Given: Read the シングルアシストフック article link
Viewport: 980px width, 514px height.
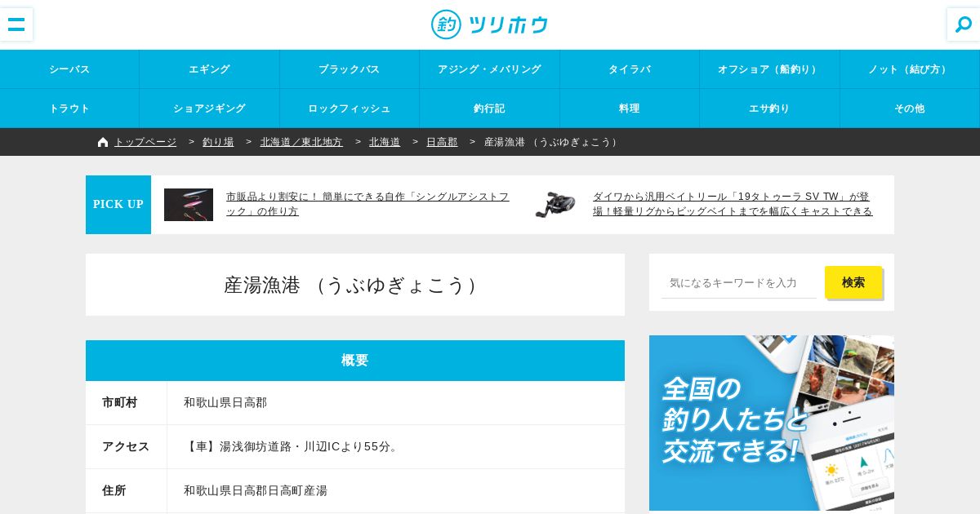Looking at the screenshot, I should pyautogui.click(x=367, y=204).
